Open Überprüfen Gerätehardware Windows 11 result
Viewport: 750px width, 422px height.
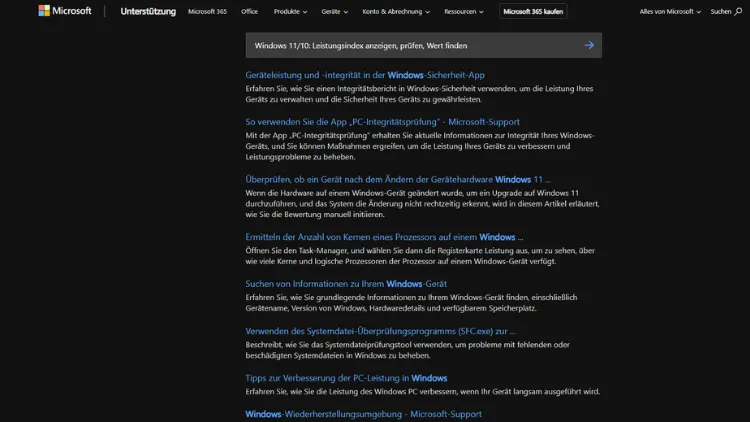pos(398,179)
